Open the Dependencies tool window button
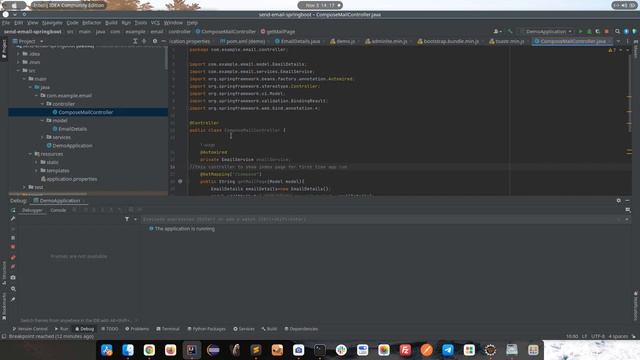The width and height of the screenshot is (640, 360). (x=301, y=329)
